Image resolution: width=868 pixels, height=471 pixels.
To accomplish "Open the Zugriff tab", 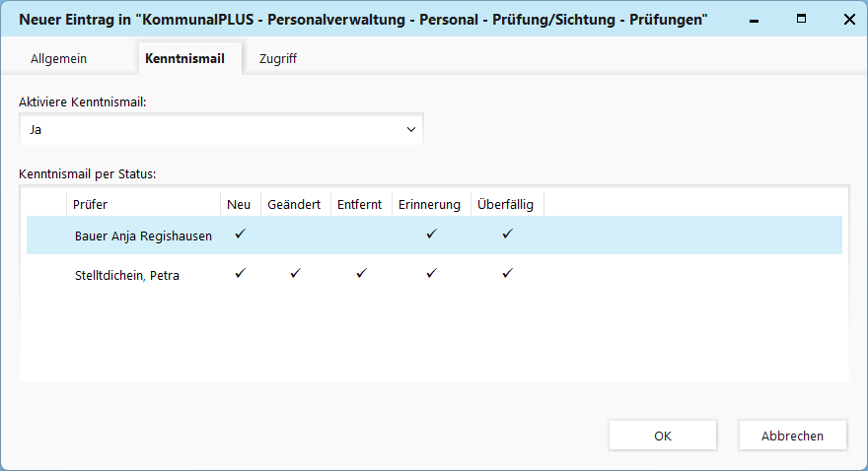I will (x=277, y=58).
